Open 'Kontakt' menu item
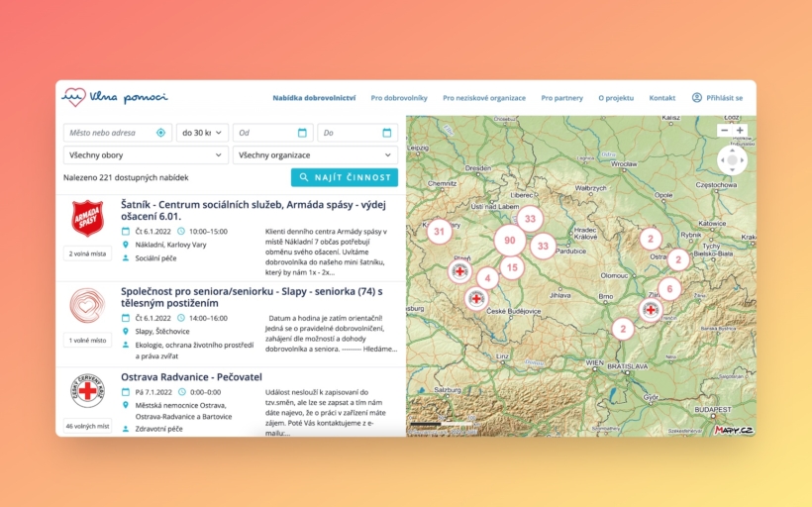This screenshot has height=507, width=812. 661,98
